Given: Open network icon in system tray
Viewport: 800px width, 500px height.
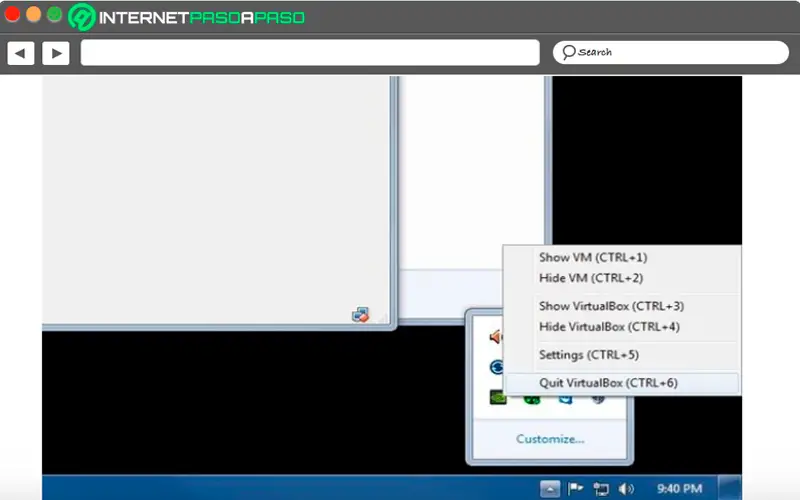Looking at the screenshot, I should 601,489.
